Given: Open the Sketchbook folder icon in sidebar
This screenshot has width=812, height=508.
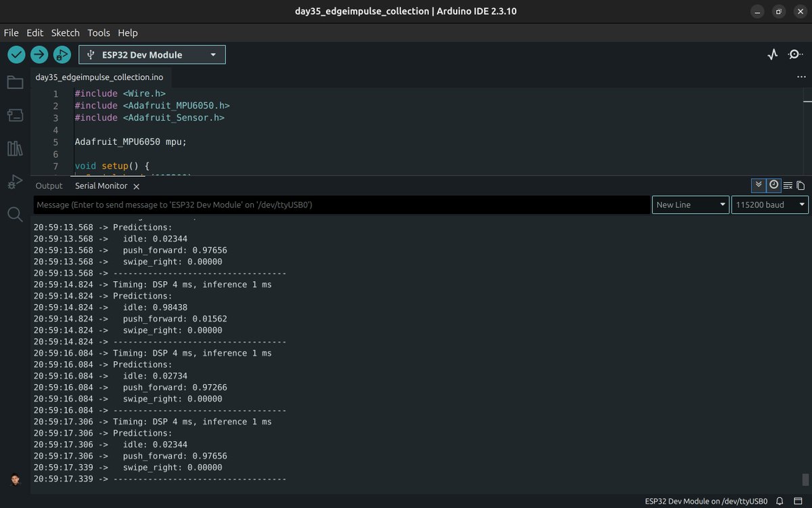Looking at the screenshot, I should pos(15,83).
